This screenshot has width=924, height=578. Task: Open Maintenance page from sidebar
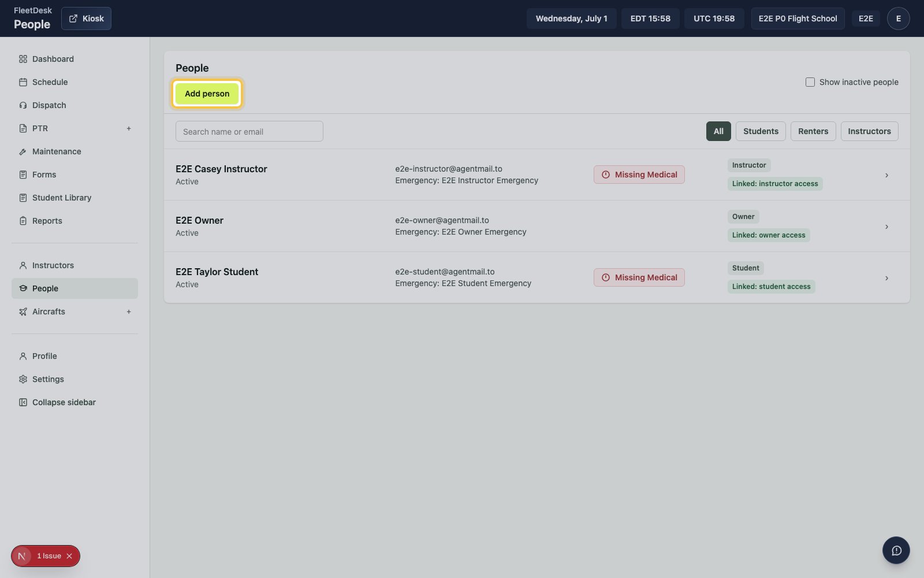(x=74, y=151)
